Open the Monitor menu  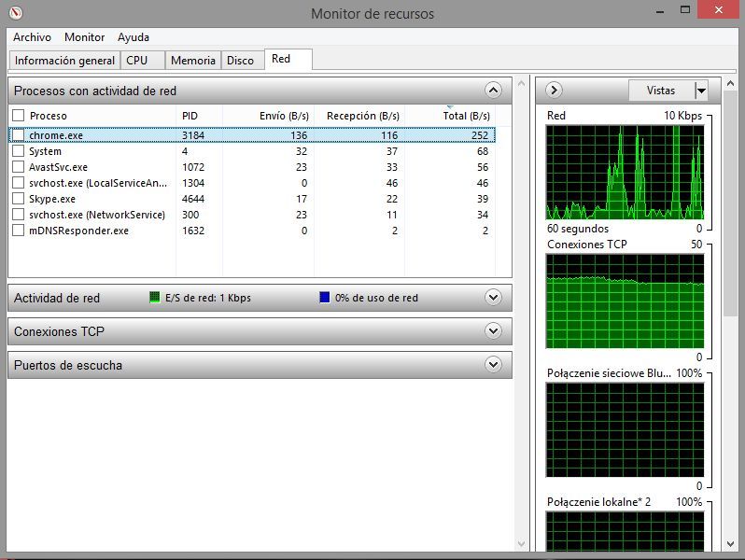click(85, 37)
